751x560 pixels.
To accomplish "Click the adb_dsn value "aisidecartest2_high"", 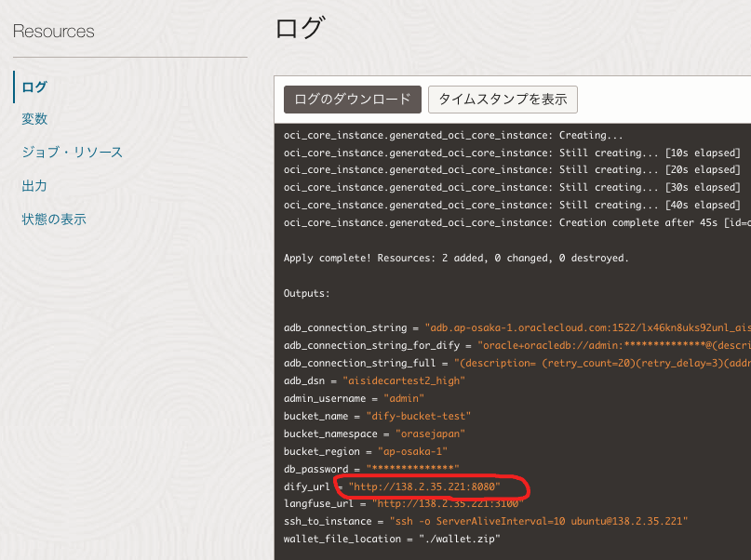I will (x=404, y=381).
